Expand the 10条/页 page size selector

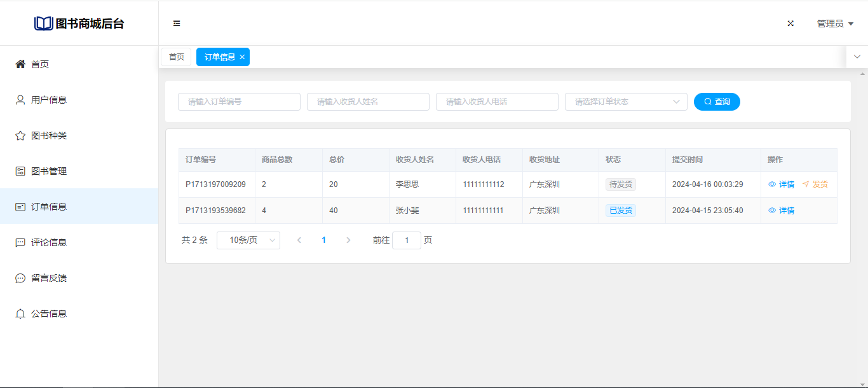coord(248,240)
